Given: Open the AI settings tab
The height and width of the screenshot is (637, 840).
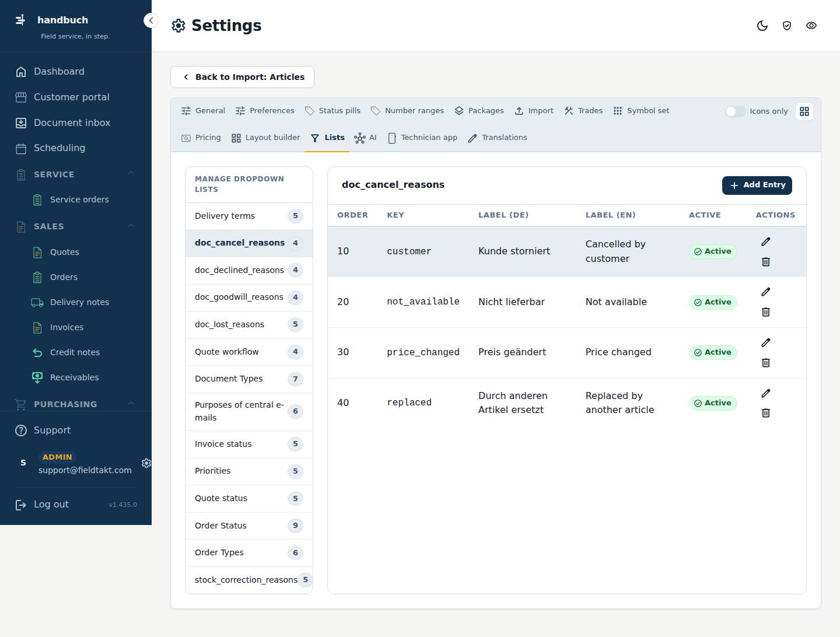Looking at the screenshot, I should (366, 138).
